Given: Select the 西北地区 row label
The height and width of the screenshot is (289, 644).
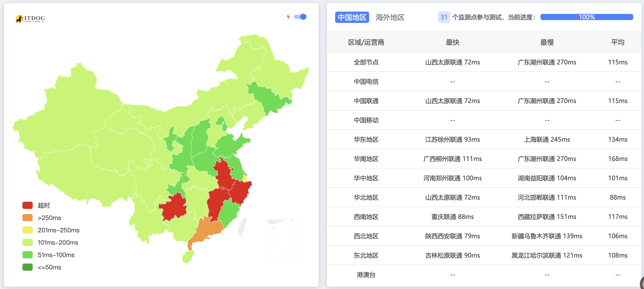Looking at the screenshot, I should point(366,236).
